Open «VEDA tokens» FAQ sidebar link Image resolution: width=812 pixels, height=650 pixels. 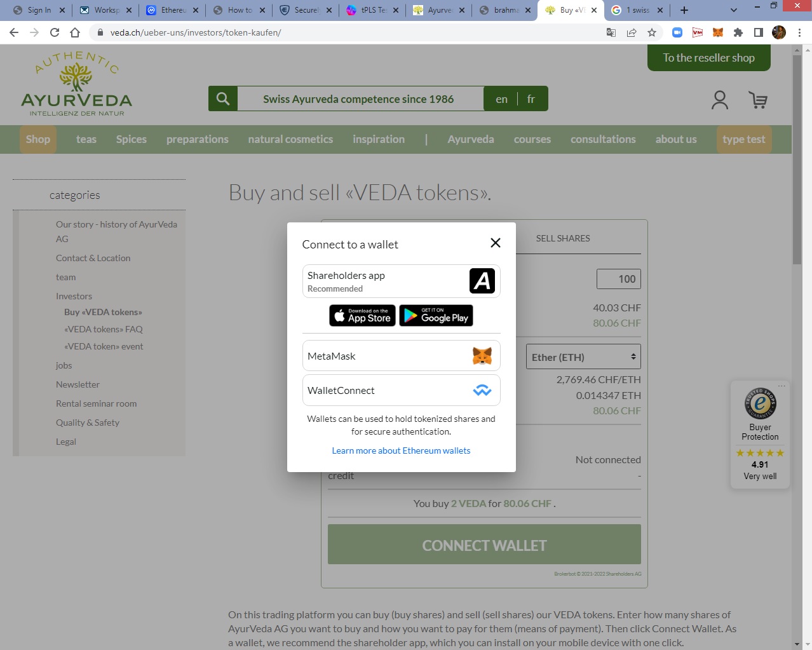(104, 329)
